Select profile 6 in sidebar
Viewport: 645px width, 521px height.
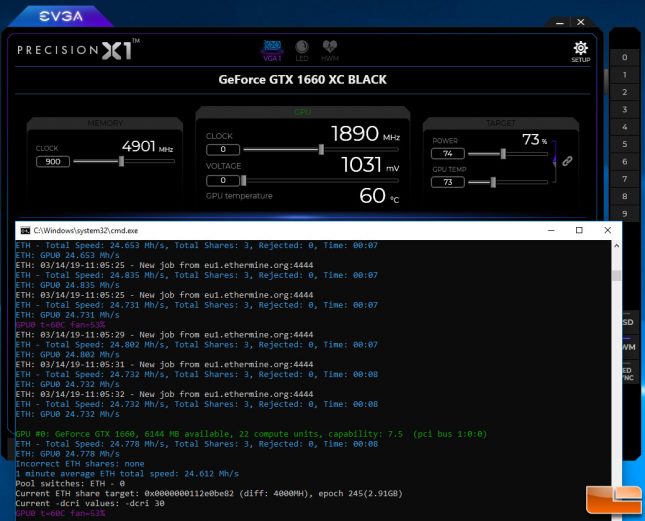[624, 162]
